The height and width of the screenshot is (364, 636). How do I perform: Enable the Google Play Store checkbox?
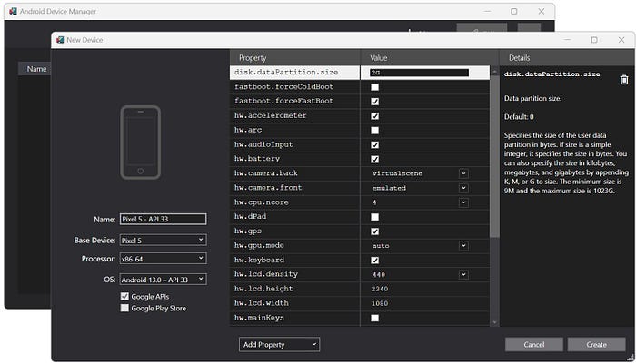click(x=124, y=308)
